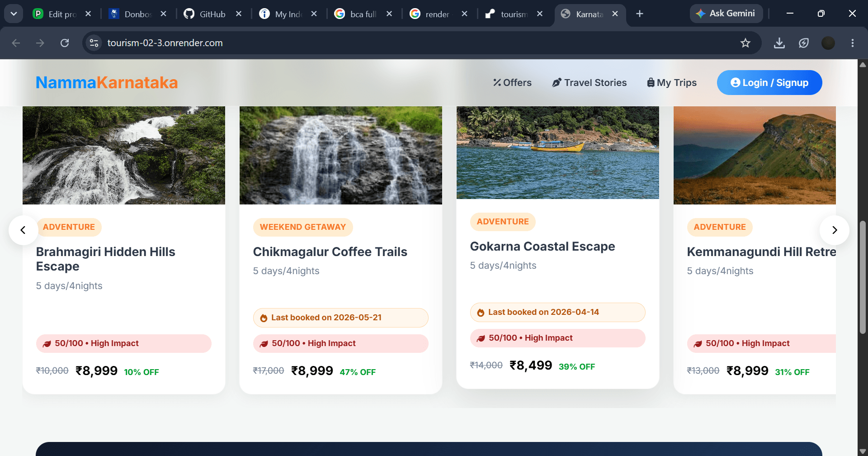This screenshot has width=868, height=456.
Task: Click Last booked on 2026-05-21 badge
Action: 341,318
